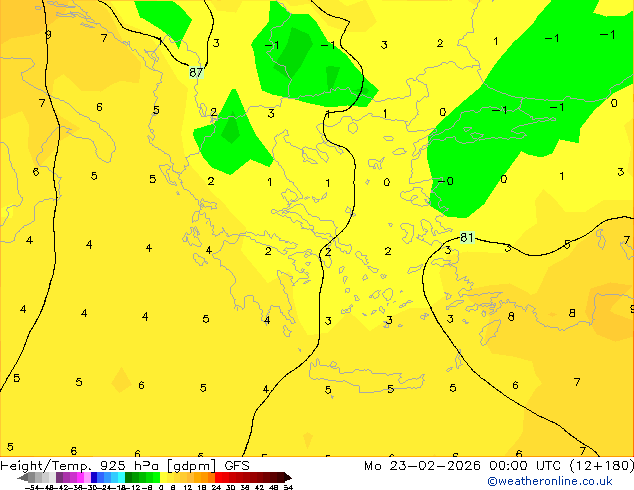Open the weatheronline.co.uk copyright link
This screenshot has width=634, height=490.
click(550, 481)
